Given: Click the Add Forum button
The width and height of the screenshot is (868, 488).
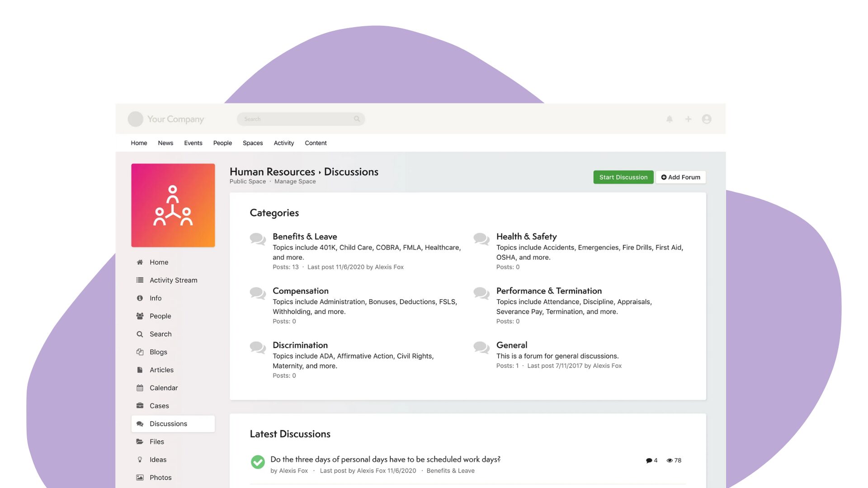Looking at the screenshot, I should point(681,177).
